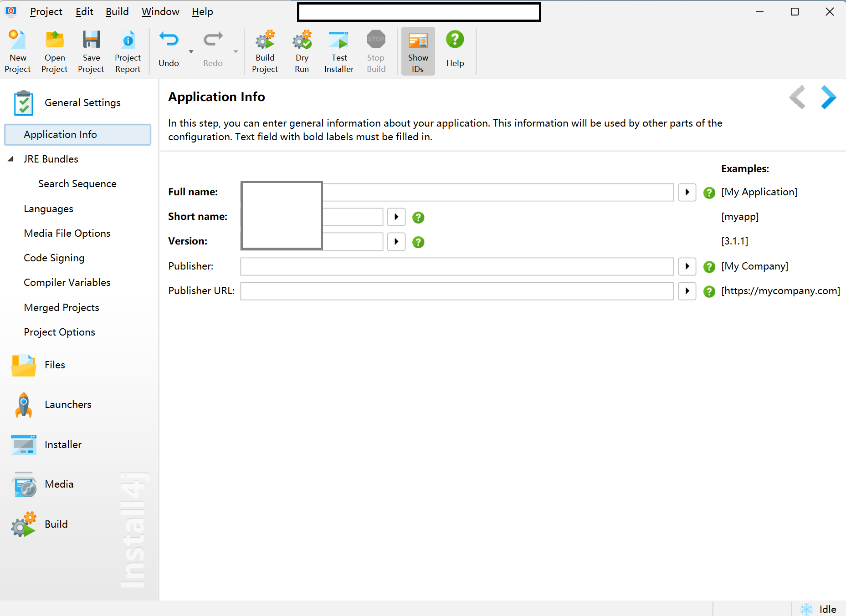
Task: Select JRE Bundles step
Action: tap(51, 159)
